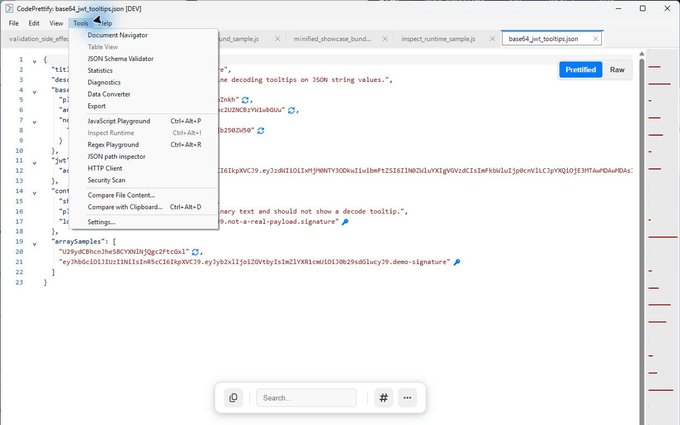Screen dimensions: 680x425
Task: Click JWT key icon on line 21
Action: [457, 262]
